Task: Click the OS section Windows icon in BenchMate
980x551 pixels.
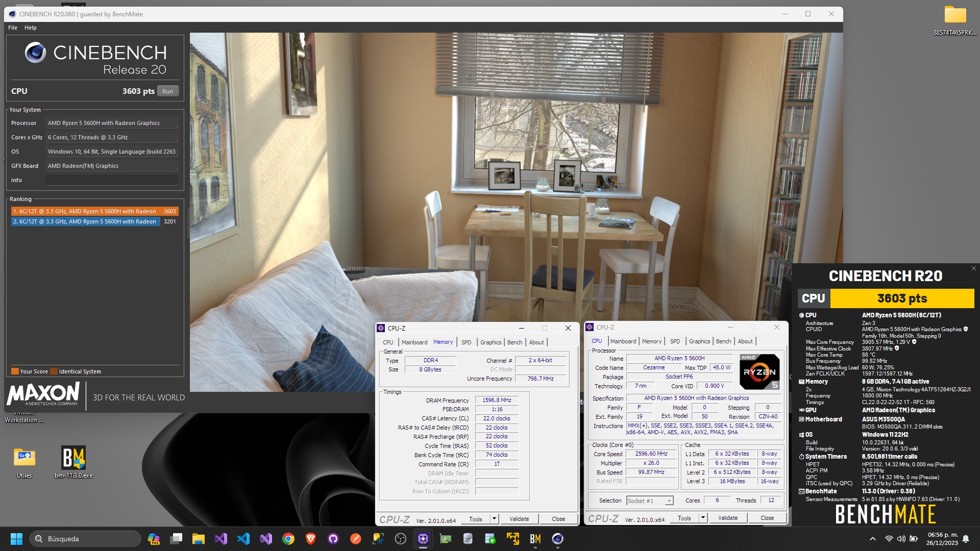Action: (x=801, y=435)
